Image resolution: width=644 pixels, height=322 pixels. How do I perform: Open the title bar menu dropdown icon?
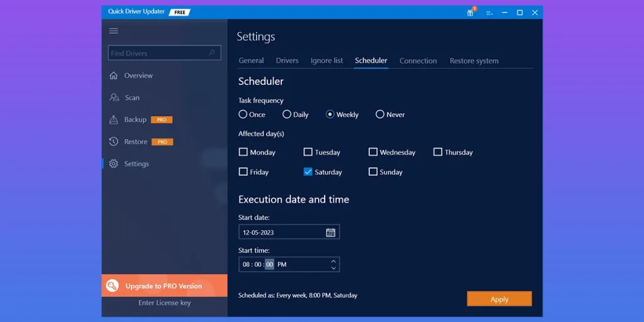489,13
